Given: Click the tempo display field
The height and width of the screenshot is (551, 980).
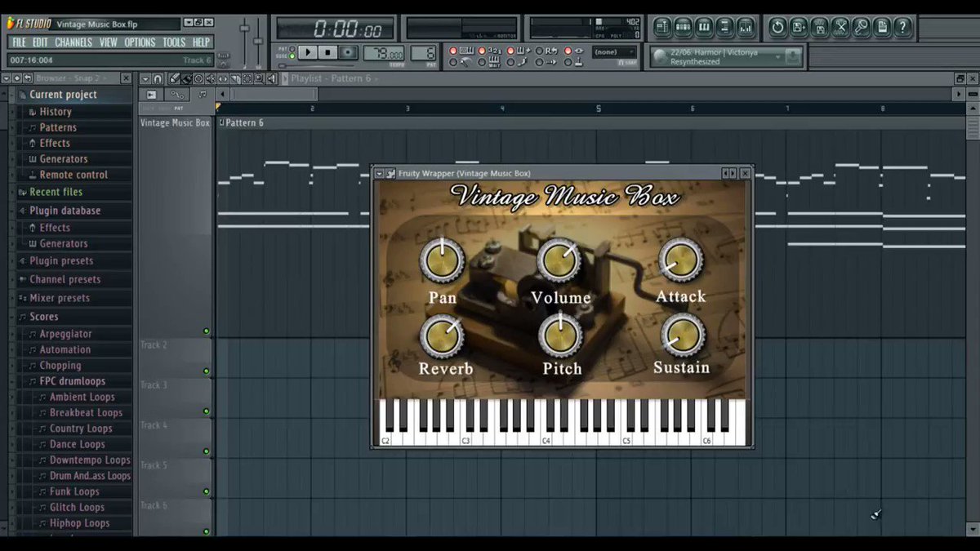Looking at the screenshot, I should [x=384, y=53].
